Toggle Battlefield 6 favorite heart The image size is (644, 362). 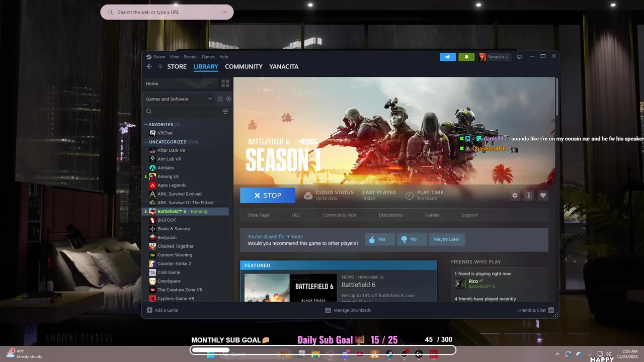click(x=543, y=196)
